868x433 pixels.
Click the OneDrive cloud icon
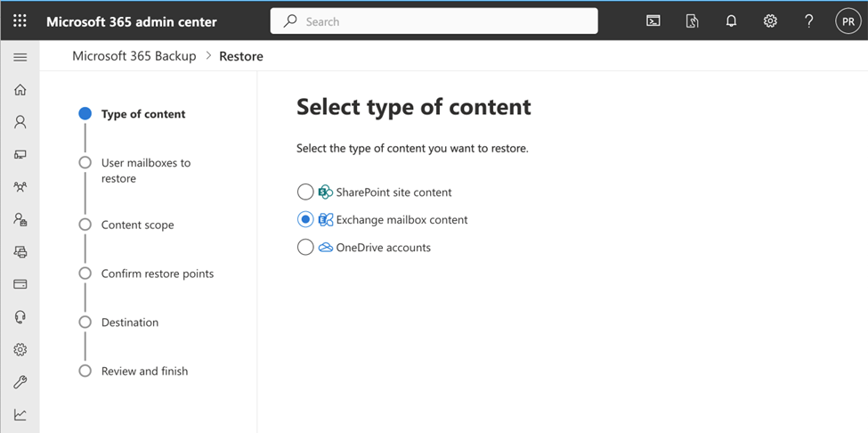[326, 248]
